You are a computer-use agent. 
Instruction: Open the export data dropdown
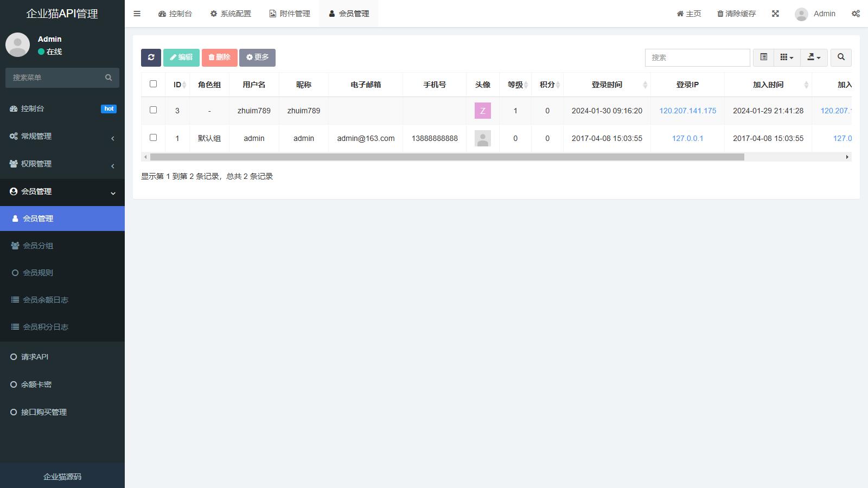[x=814, y=57]
